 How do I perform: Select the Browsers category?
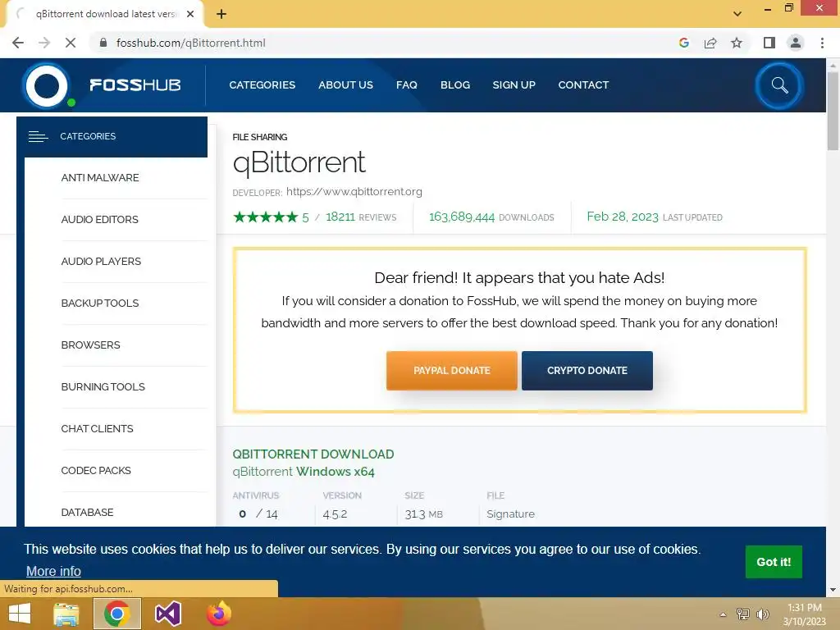90,345
